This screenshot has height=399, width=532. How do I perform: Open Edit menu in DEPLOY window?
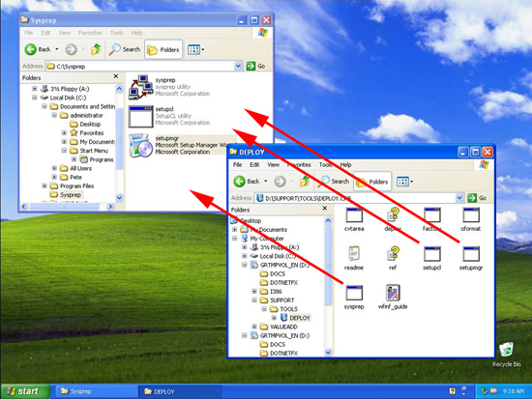coord(254,165)
